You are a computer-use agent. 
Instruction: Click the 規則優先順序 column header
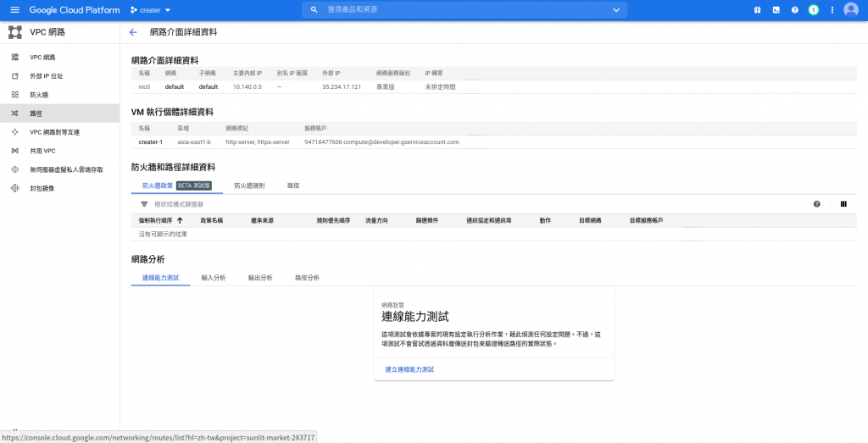333,221
